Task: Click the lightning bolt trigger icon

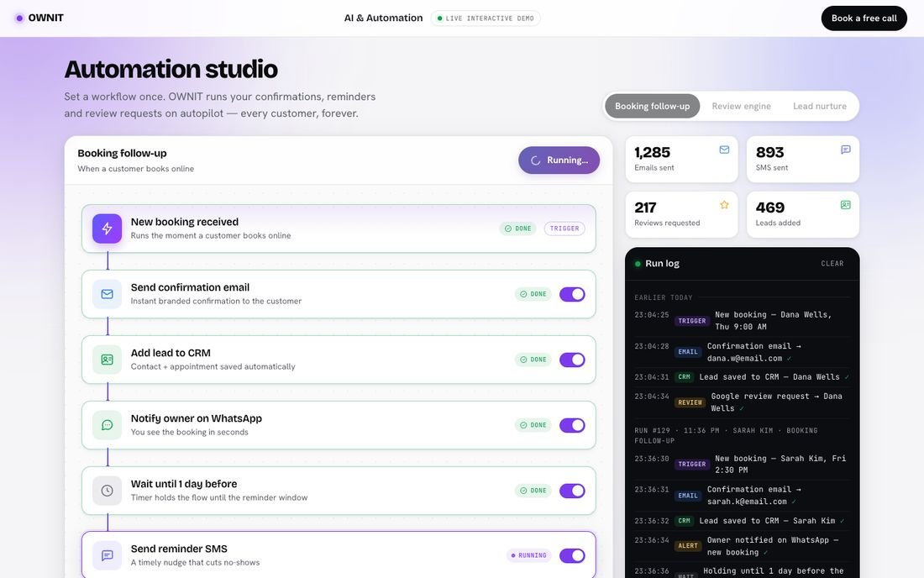Action: [x=108, y=229]
